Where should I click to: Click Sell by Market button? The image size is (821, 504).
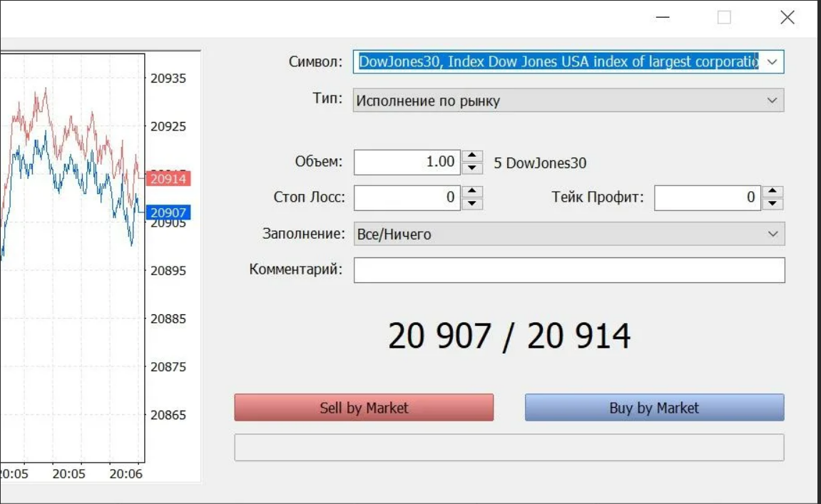(364, 407)
